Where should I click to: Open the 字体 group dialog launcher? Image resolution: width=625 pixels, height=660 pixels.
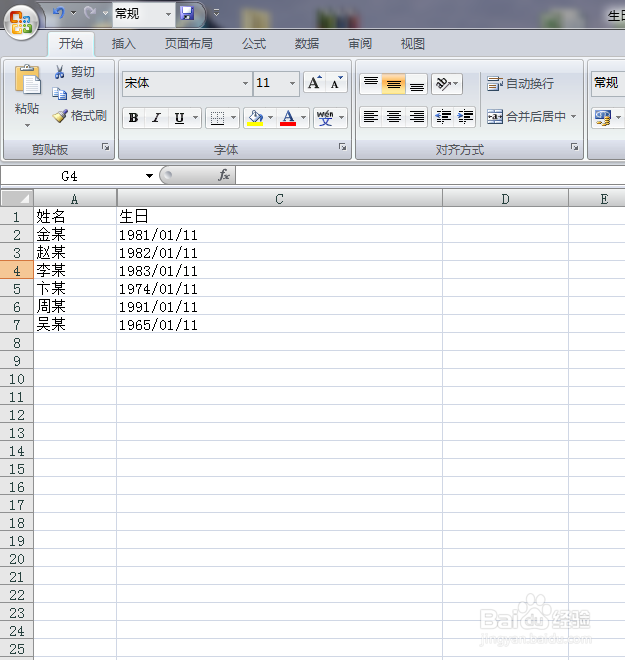click(x=343, y=147)
